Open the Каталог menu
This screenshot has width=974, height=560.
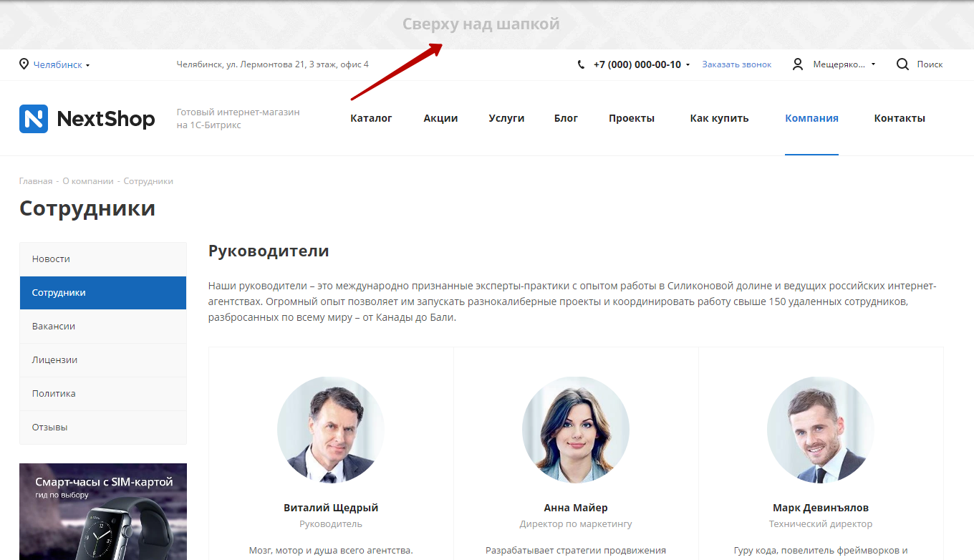point(371,118)
